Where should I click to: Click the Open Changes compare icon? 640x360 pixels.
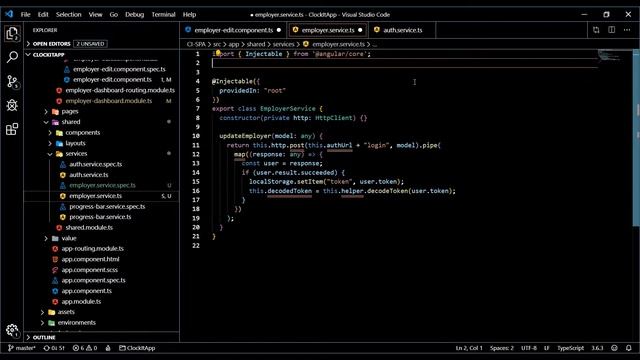[596, 30]
